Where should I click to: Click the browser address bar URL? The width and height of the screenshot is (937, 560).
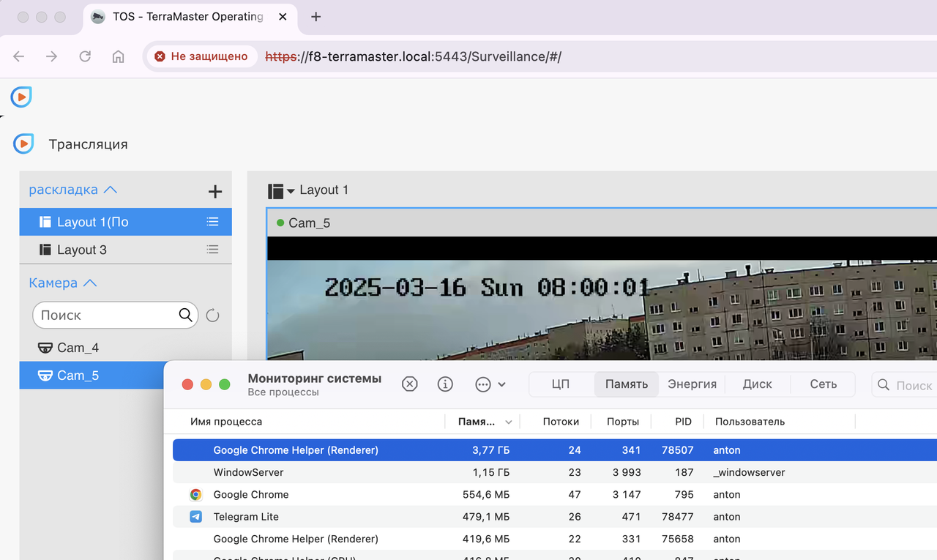413,56
